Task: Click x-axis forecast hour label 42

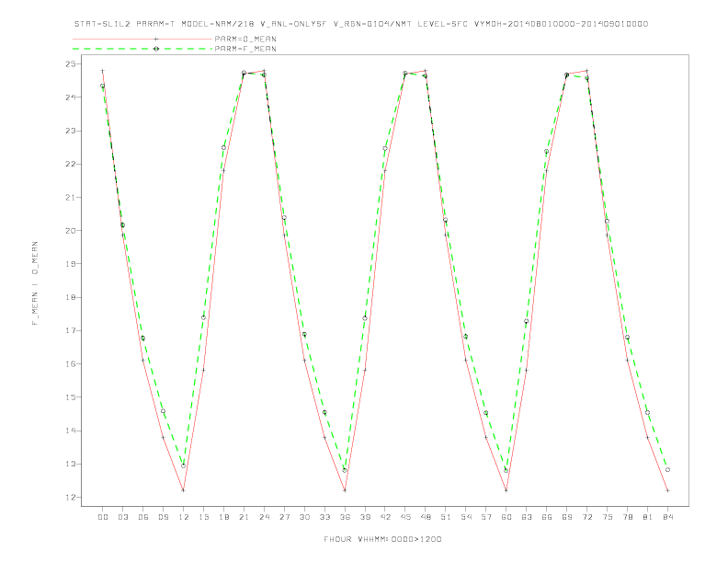Action: (385, 517)
